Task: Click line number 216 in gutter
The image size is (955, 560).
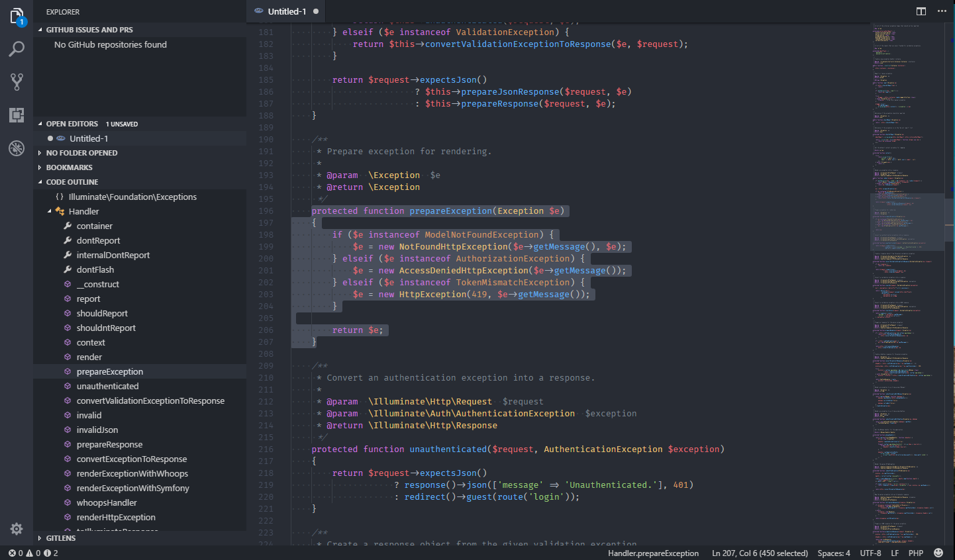Action: [x=266, y=449]
